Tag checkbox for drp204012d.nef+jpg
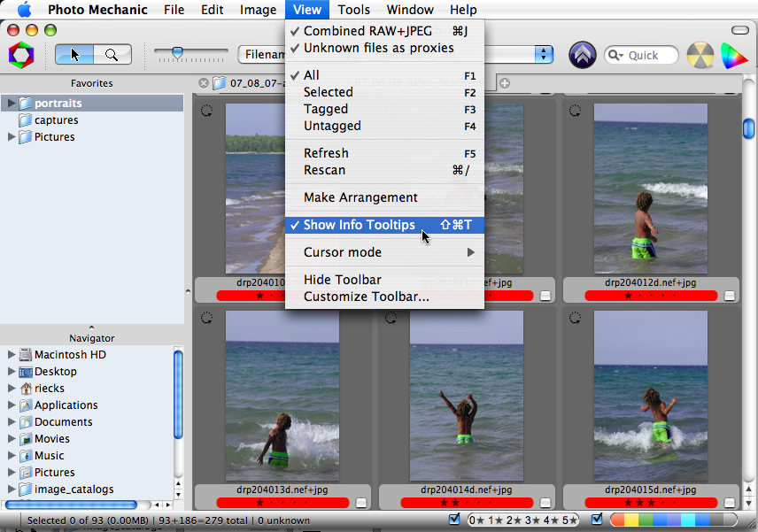The height and width of the screenshot is (532, 758). click(729, 296)
